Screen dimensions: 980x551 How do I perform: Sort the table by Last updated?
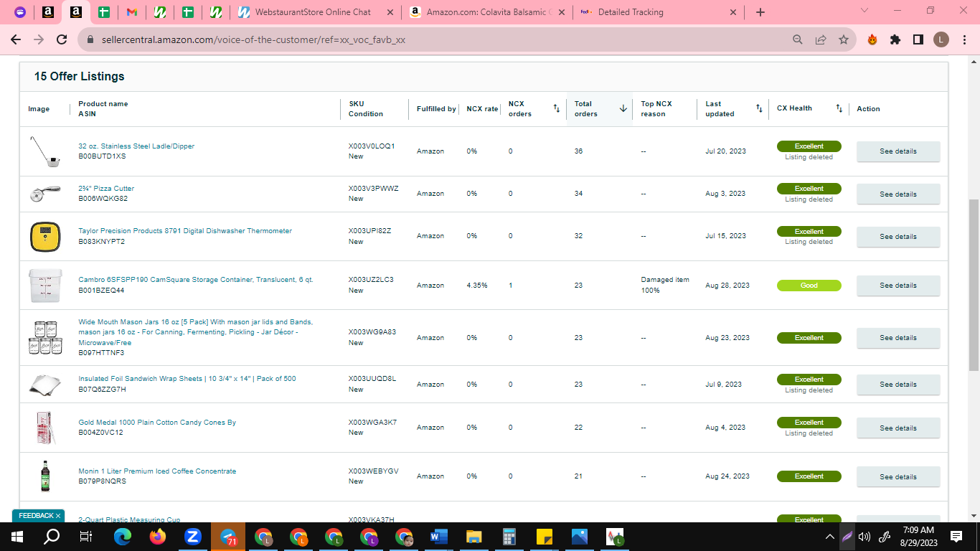(759, 109)
